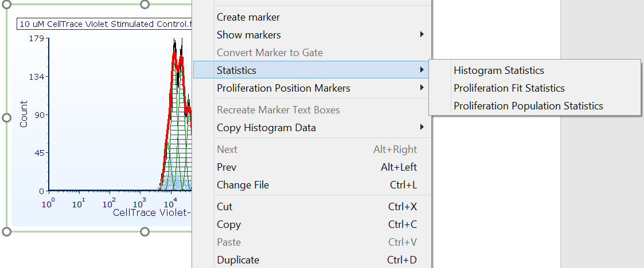Image resolution: width=644 pixels, height=268 pixels.
Task: Expand the Show markers submenu
Action: [x=249, y=35]
